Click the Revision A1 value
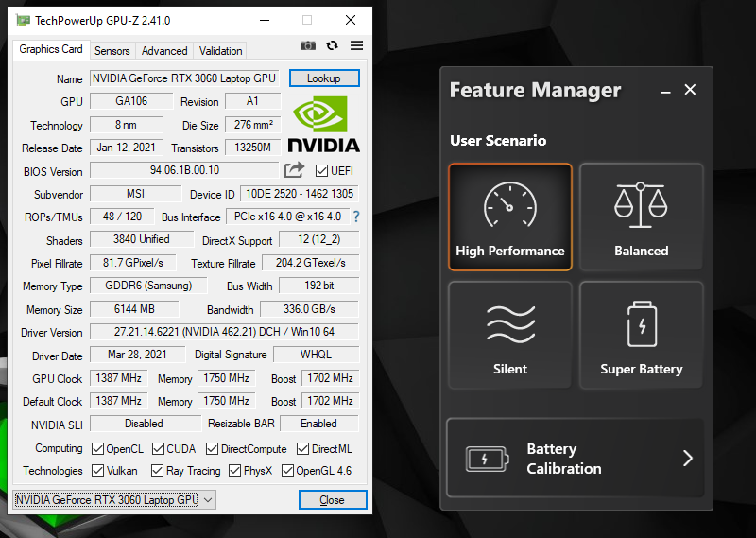Viewport: 756px width, 538px height. (252, 101)
